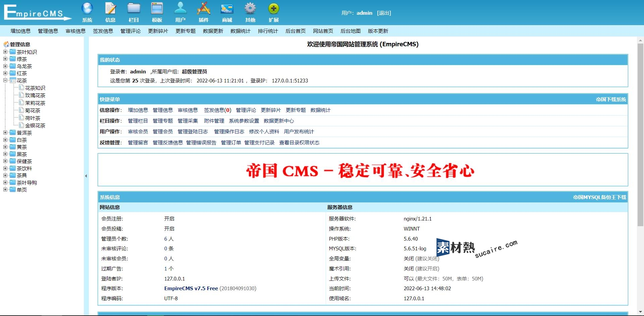Open 管理采集 quick menu link
Screen dimensions: 644x316
tap(188, 121)
